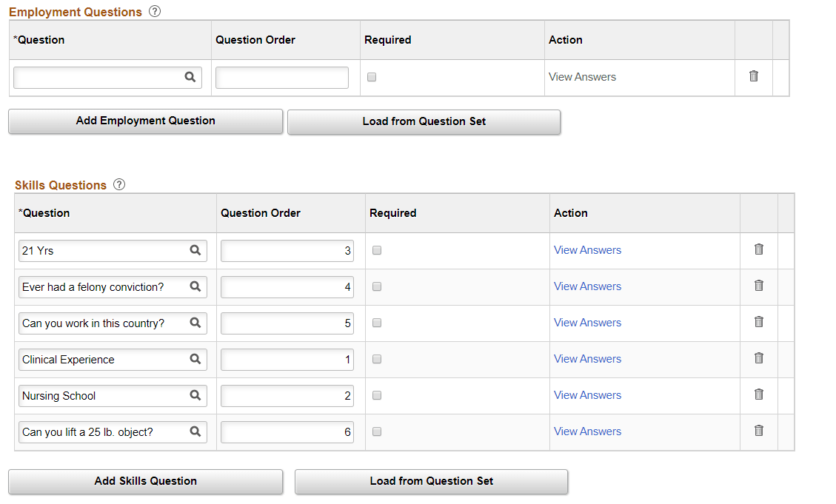Open lookup for felony conviction question

coord(195,286)
